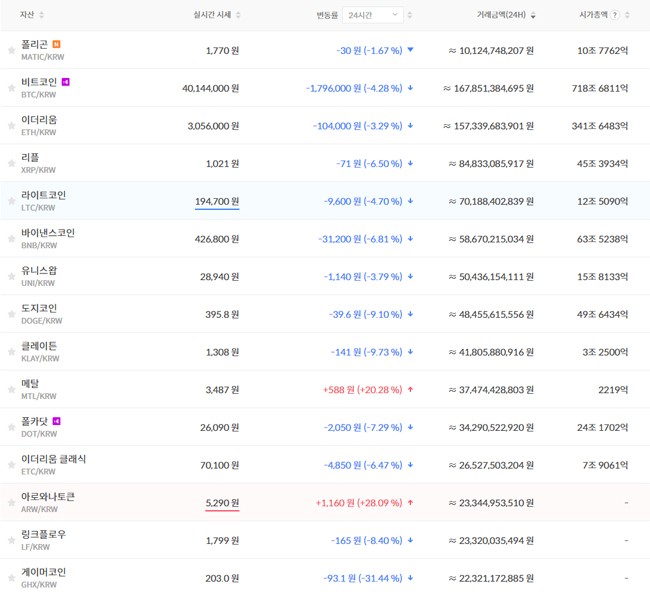650x594 pixels.
Task: Open the 비트코인 asset link
Action: (x=39, y=82)
